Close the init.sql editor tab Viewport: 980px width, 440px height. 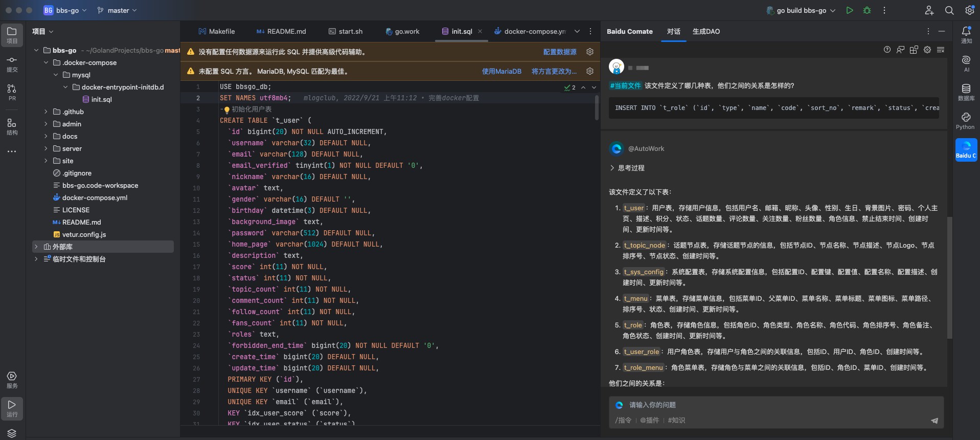pos(480,31)
